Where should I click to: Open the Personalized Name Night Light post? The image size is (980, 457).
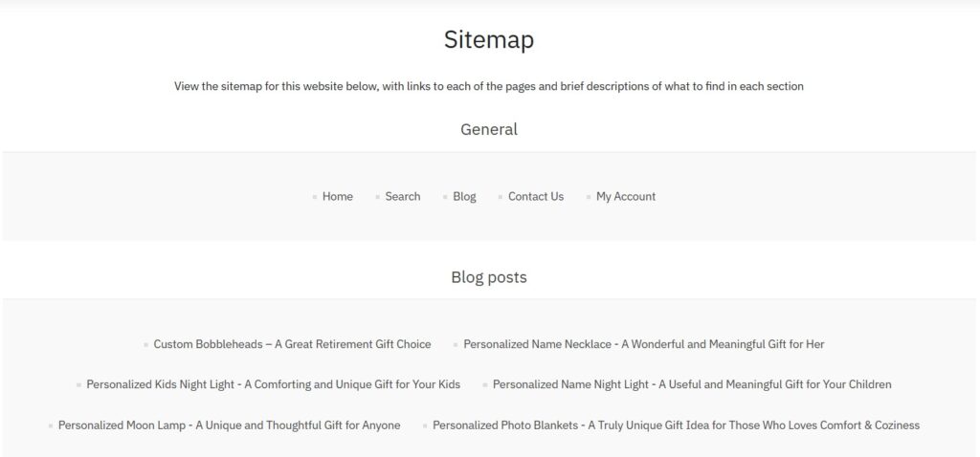pyautogui.click(x=691, y=384)
